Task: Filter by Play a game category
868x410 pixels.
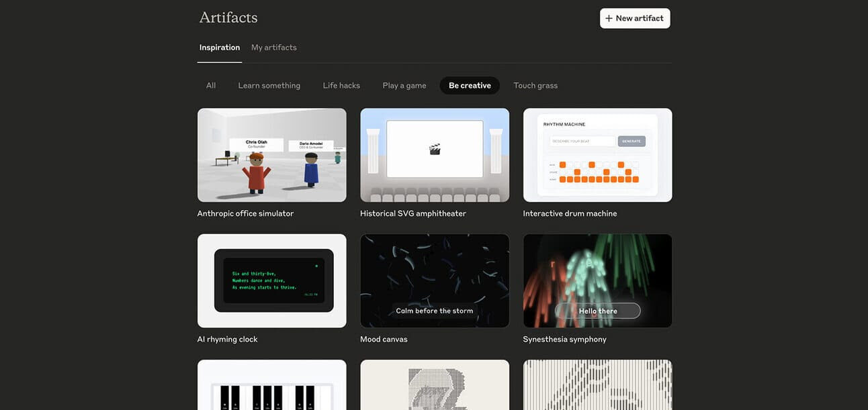Action: (x=404, y=85)
